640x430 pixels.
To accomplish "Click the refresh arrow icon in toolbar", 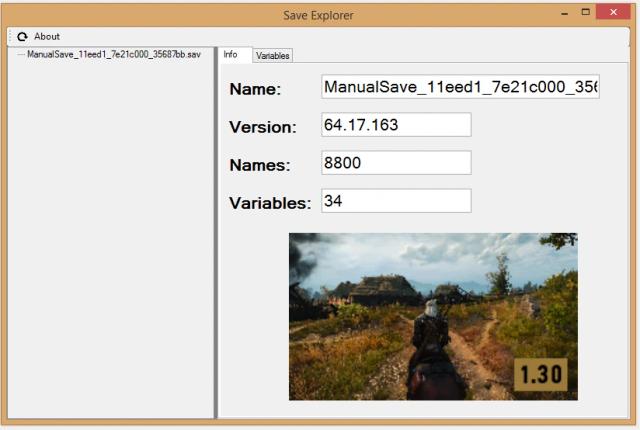I will point(22,37).
